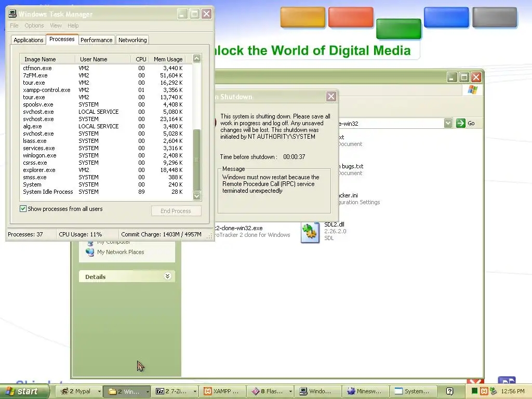
Task: Select csrss.exe process row
Action: pos(103,163)
